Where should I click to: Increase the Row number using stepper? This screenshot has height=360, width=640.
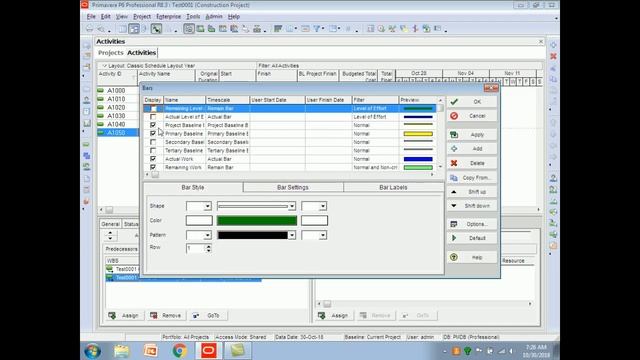[x=209, y=246]
